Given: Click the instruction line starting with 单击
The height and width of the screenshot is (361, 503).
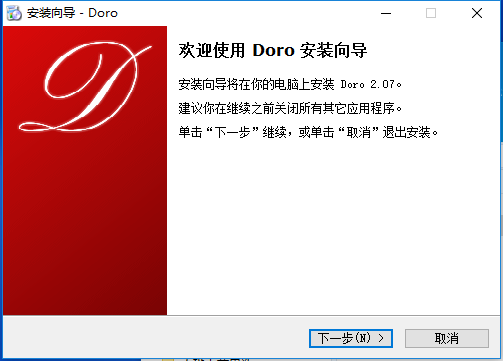Looking at the screenshot, I should click(308, 132).
